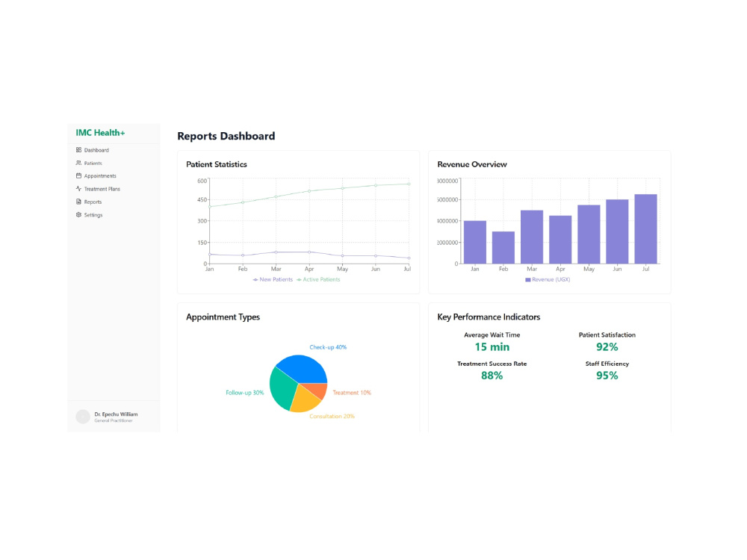
Task: Click the Apr revenue bar
Action: tap(560, 240)
